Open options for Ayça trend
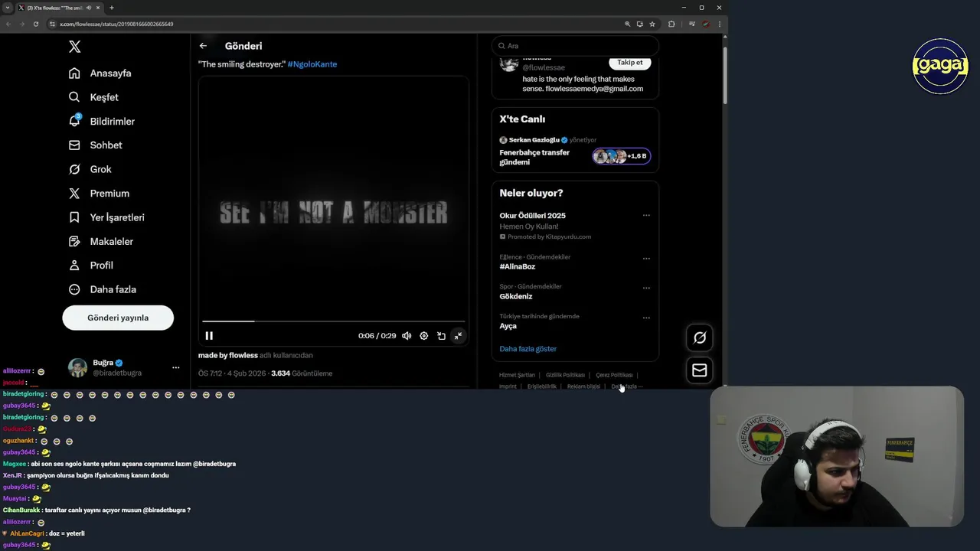This screenshot has width=980, height=551. point(646,318)
